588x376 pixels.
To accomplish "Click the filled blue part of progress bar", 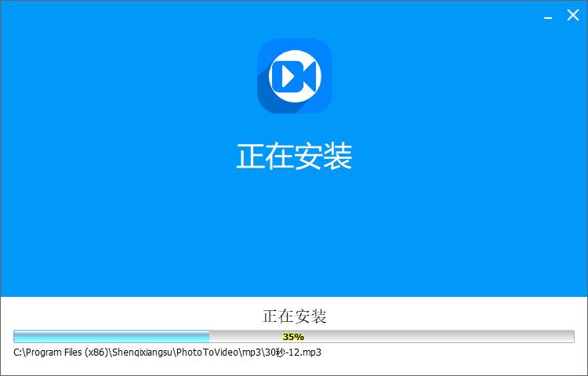I will (110, 337).
